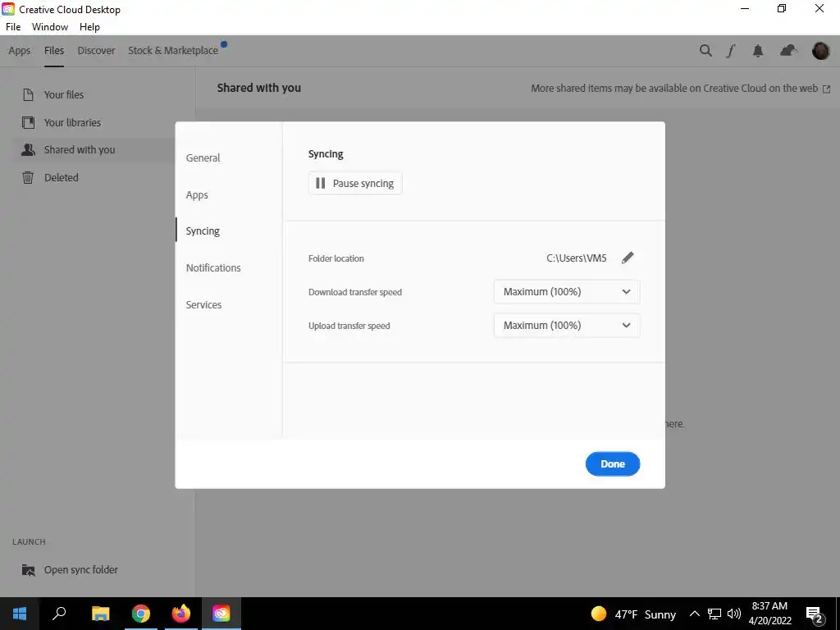This screenshot has height=630, width=840.
Task: Click the volume speaker icon in tray
Action: point(734,614)
